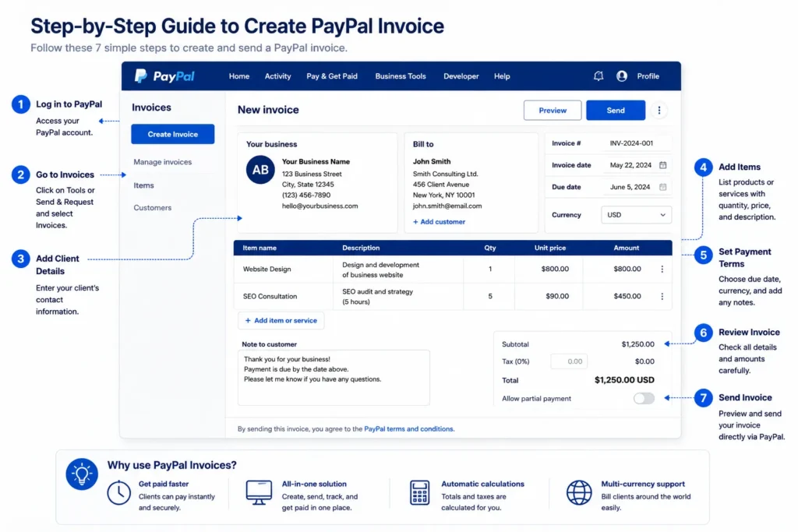Open PayPal terms and conditions link
The image size is (798, 532).
pos(409,428)
